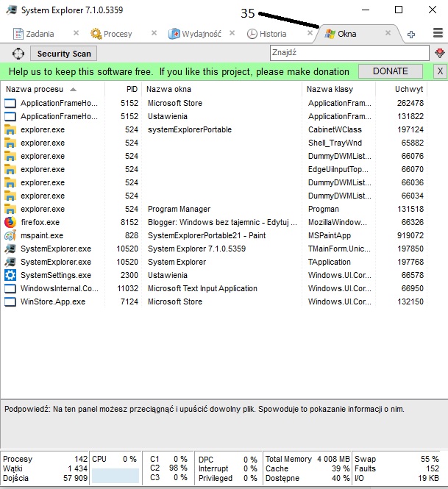Select the mspaint.exe process name

tap(42, 235)
